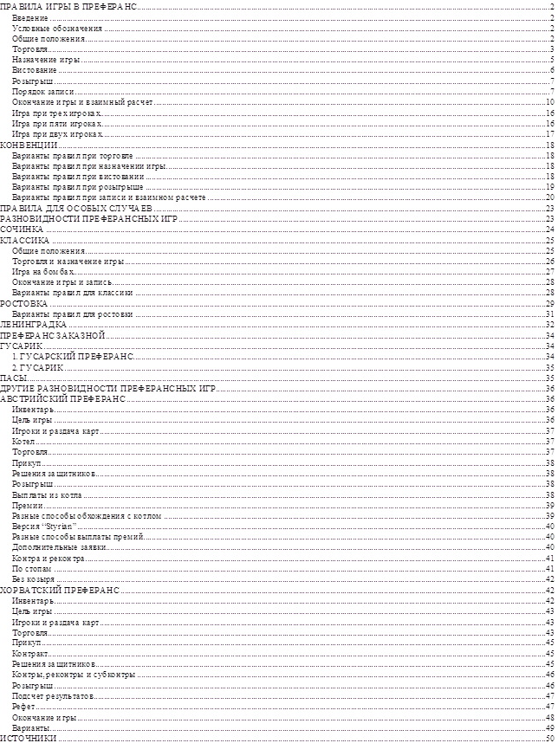Open Выплаты из котла entry
The height and width of the screenshot is (756, 558).
click(48, 494)
